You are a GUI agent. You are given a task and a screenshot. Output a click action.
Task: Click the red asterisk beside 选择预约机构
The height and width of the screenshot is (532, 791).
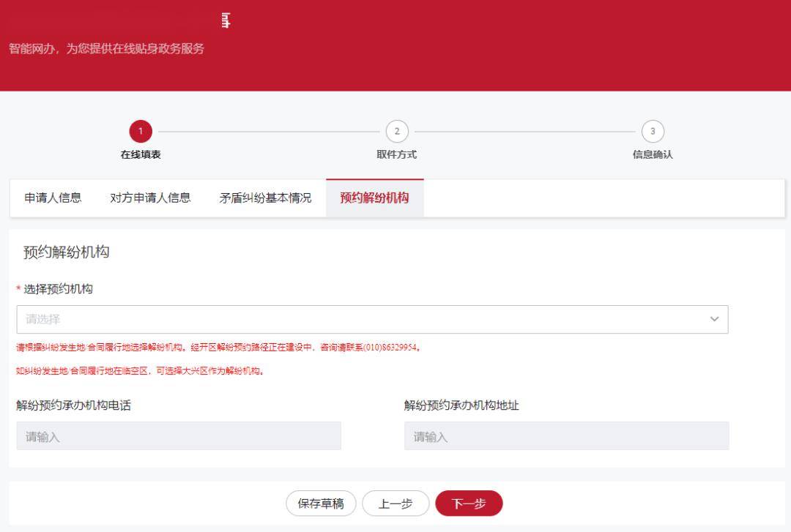(x=20, y=287)
